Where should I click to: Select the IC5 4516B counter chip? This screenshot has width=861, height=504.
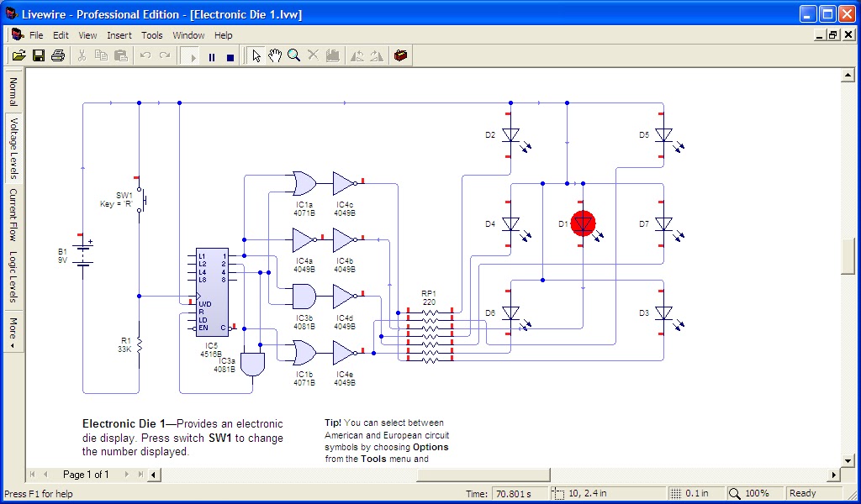pyautogui.click(x=212, y=291)
